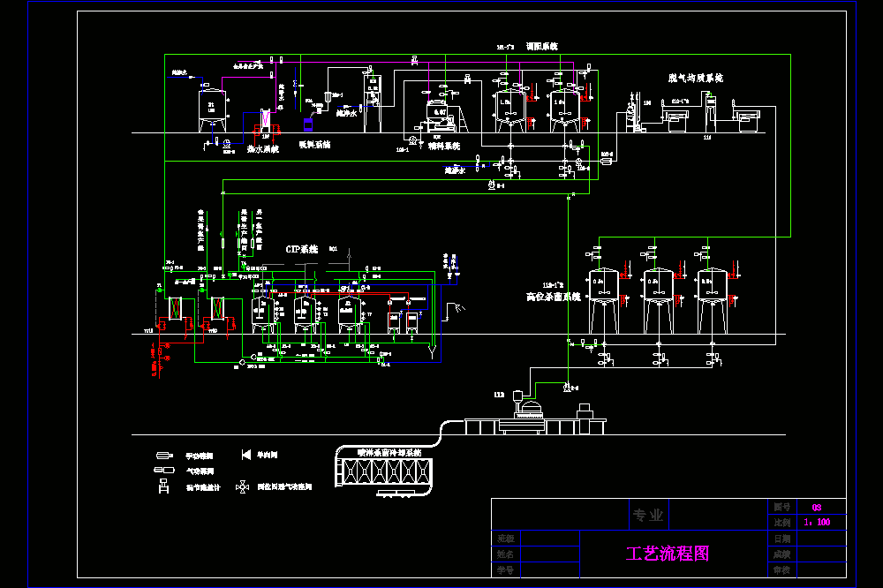Select the 高位杀菌系统 label

point(553,297)
